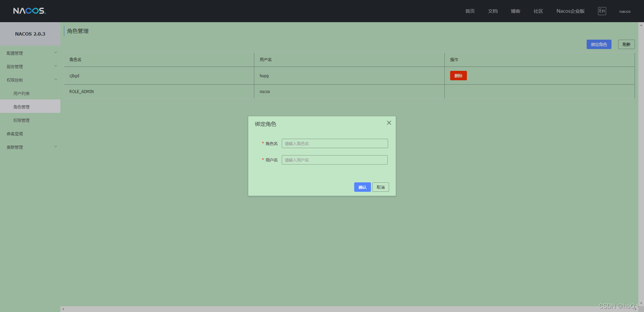Focus the 角色名 input field

[x=335, y=143]
